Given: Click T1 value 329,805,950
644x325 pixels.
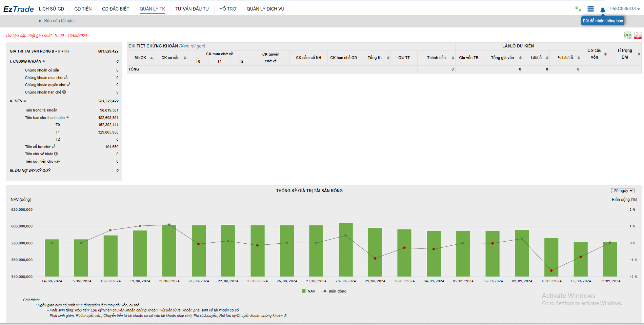Looking at the screenshot, I should coord(108,132).
